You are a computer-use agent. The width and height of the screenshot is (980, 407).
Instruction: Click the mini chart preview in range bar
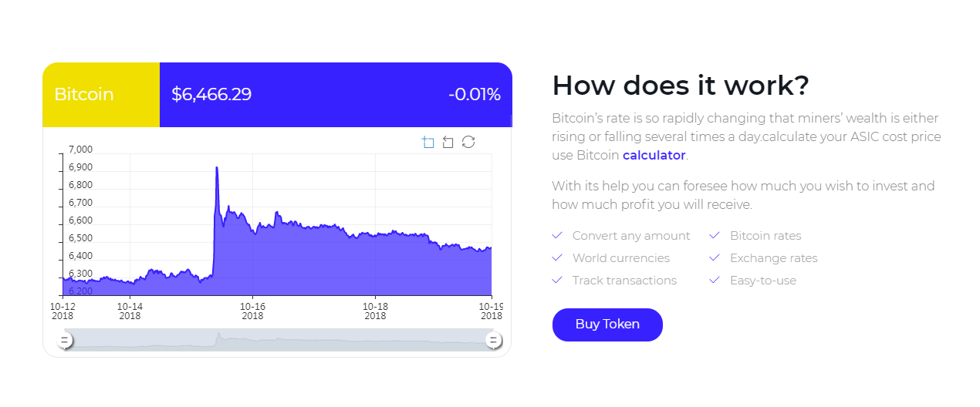click(x=278, y=340)
